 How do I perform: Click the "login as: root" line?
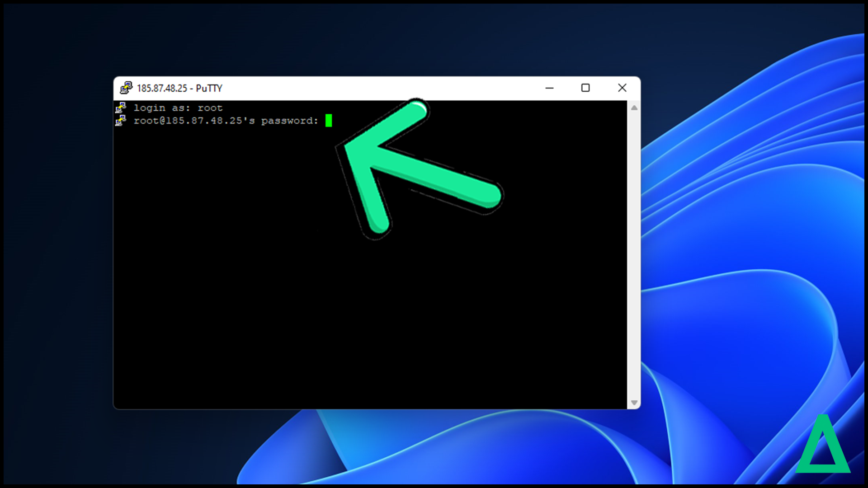pyautogui.click(x=178, y=108)
